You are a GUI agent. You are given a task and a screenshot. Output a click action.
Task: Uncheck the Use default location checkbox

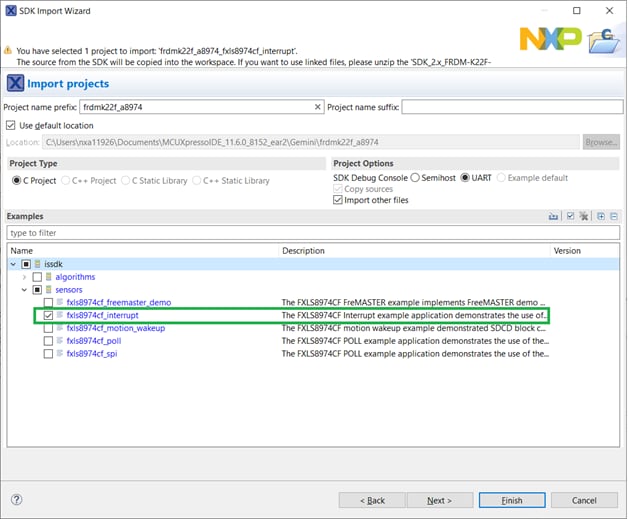[x=11, y=125]
